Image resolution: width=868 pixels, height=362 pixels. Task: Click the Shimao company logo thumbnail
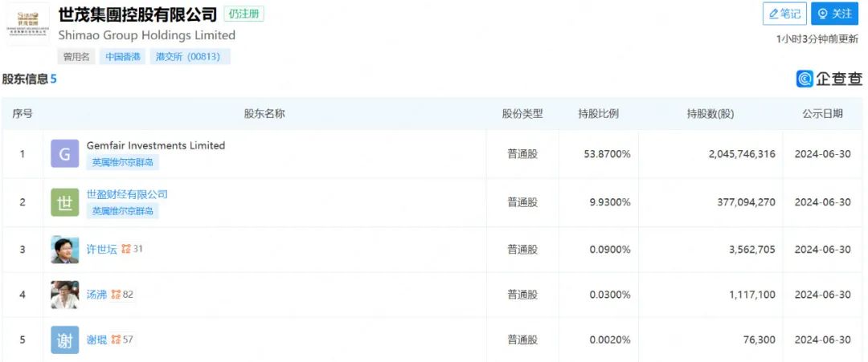27,24
